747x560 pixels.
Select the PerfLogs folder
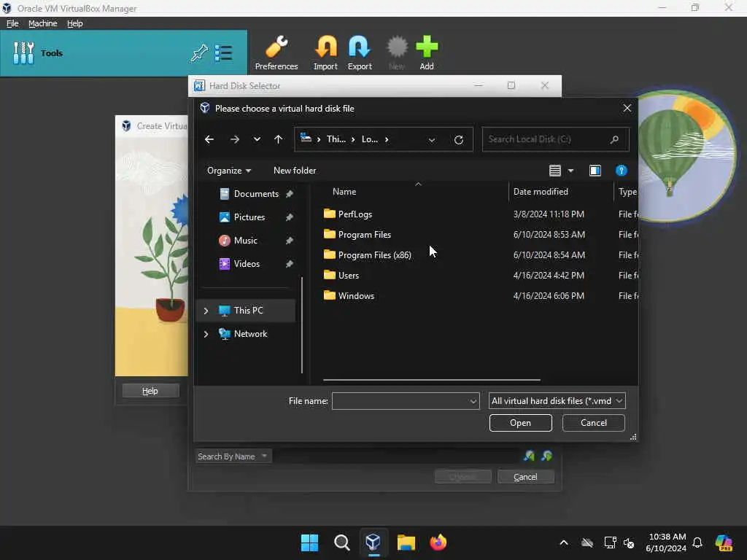click(x=348, y=214)
